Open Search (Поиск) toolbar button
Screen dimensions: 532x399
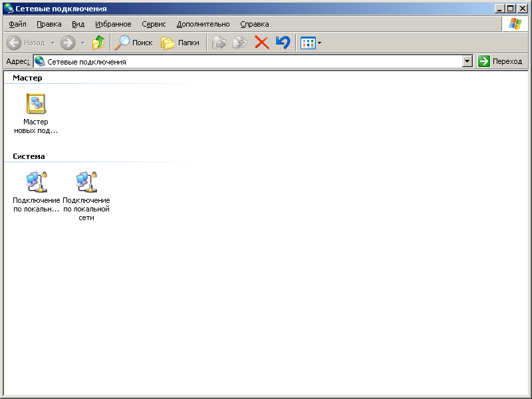pyautogui.click(x=134, y=43)
